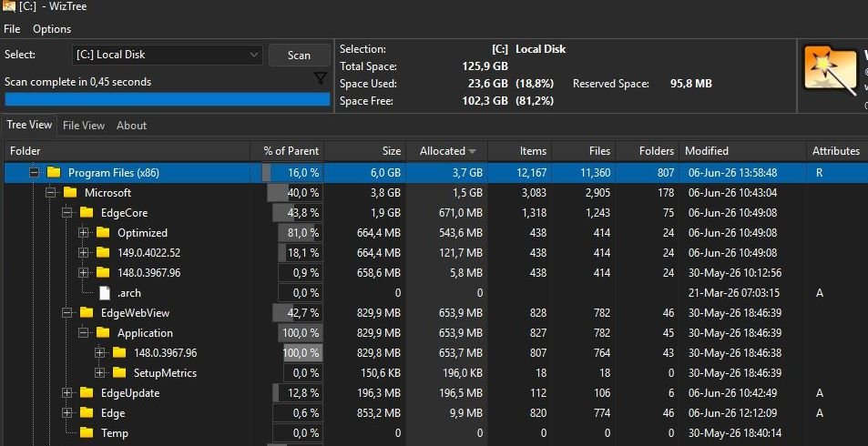
Task: Expand the Optimized folder node
Action: coord(84,232)
